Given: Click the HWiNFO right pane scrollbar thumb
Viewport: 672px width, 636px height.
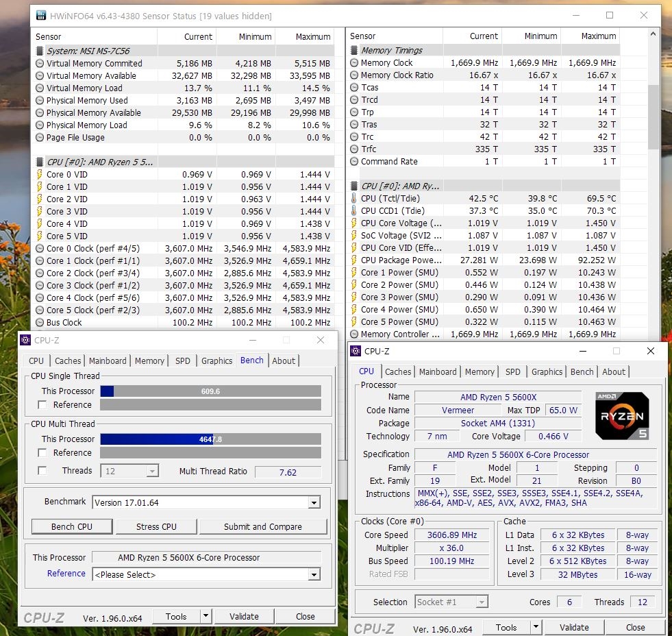Looking at the screenshot, I should [653, 117].
